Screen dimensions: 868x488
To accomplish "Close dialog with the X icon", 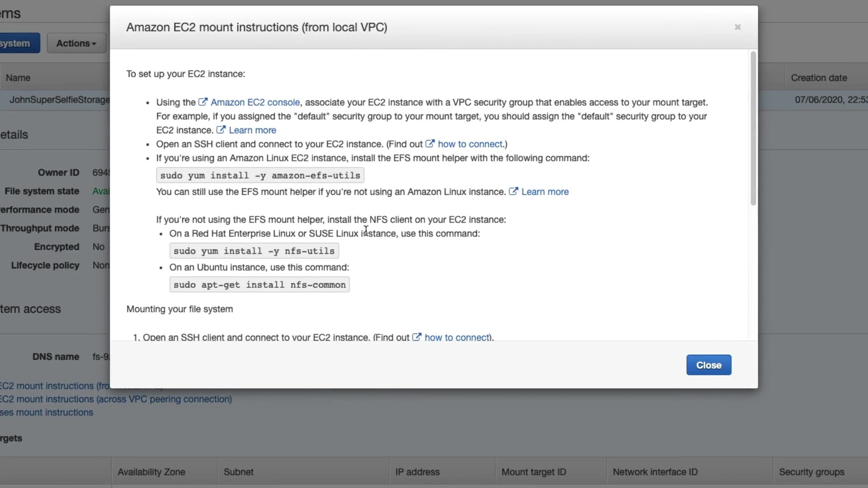I will pyautogui.click(x=737, y=27).
